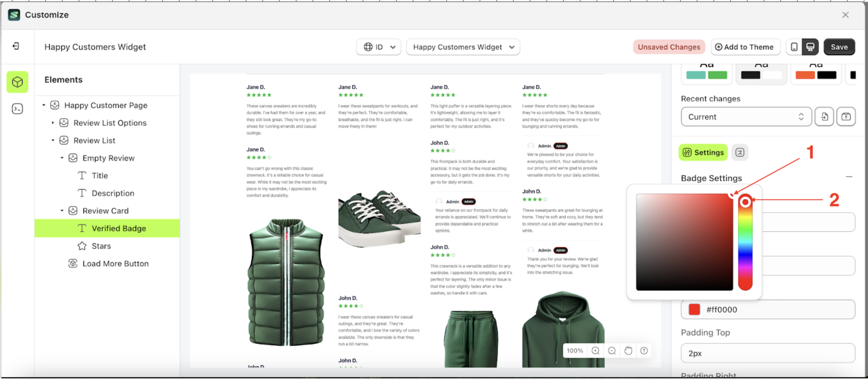868x379 pixels.
Task: Open the ID language selector
Action: (x=378, y=47)
